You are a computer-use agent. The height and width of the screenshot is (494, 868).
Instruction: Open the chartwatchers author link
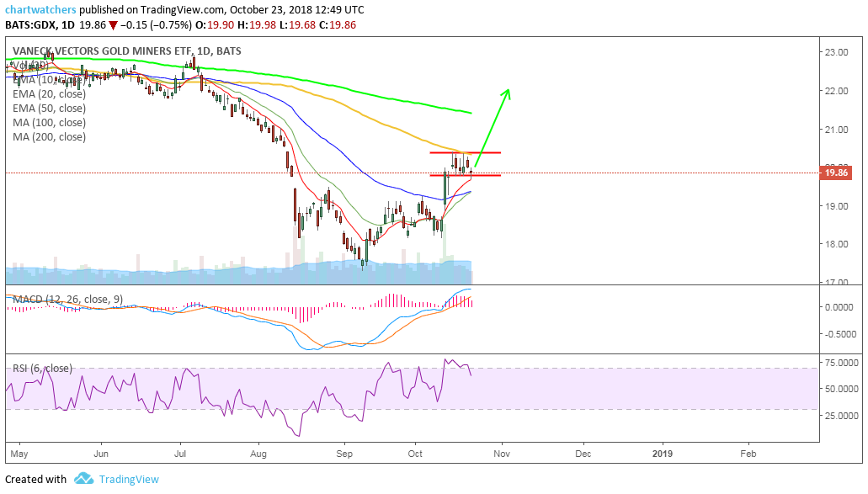point(40,10)
